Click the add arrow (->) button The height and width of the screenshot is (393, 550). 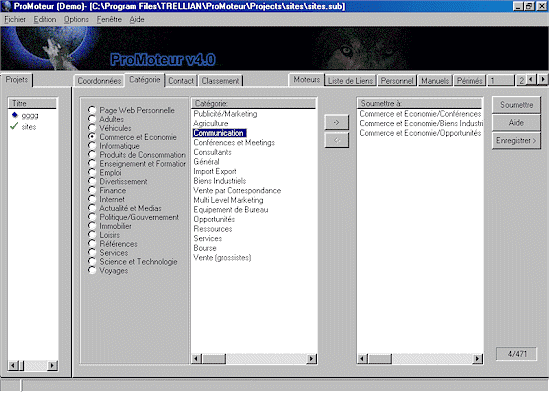(336, 122)
